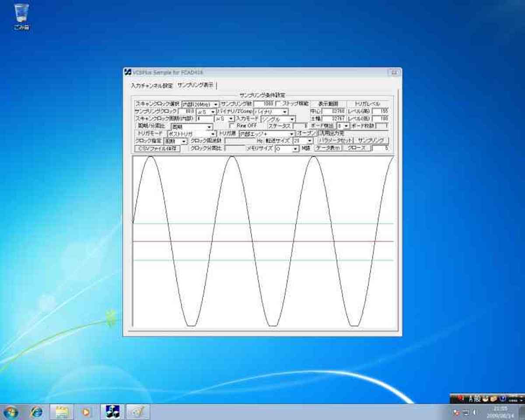Open the トリガモード dropdown
Image resolution: width=525 pixels, height=420 pixels.
click(192, 133)
